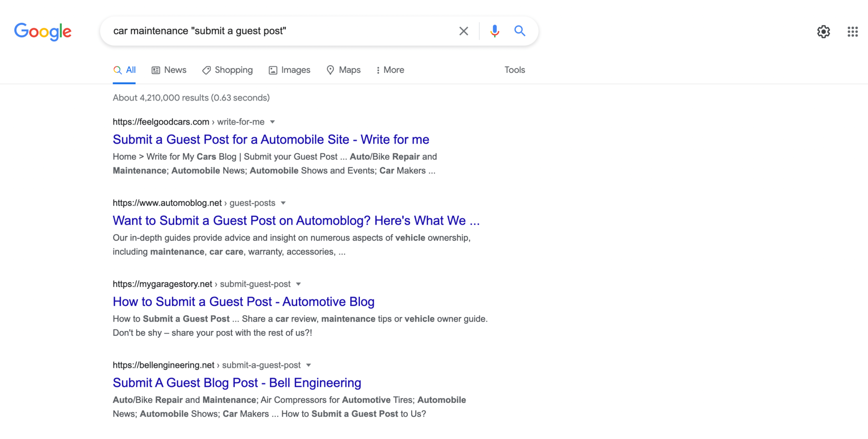Open the Tools filter options
Image resolution: width=868 pixels, height=439 pixels.
(x=515, y=70)
